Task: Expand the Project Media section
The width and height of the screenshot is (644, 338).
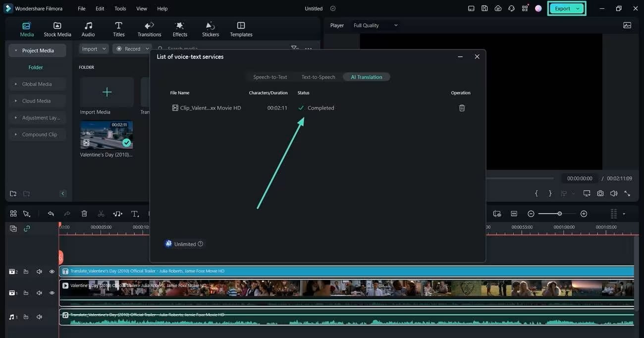Action: [16, 51]
